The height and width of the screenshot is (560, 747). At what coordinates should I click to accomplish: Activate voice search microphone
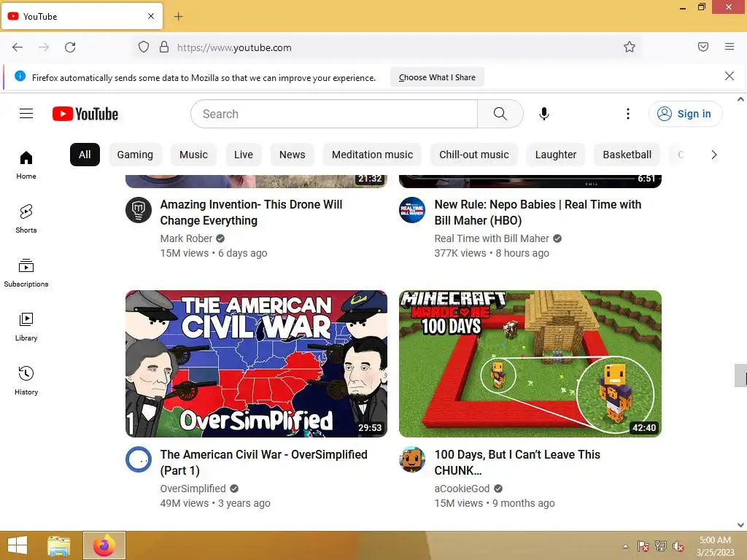(544, 114)
